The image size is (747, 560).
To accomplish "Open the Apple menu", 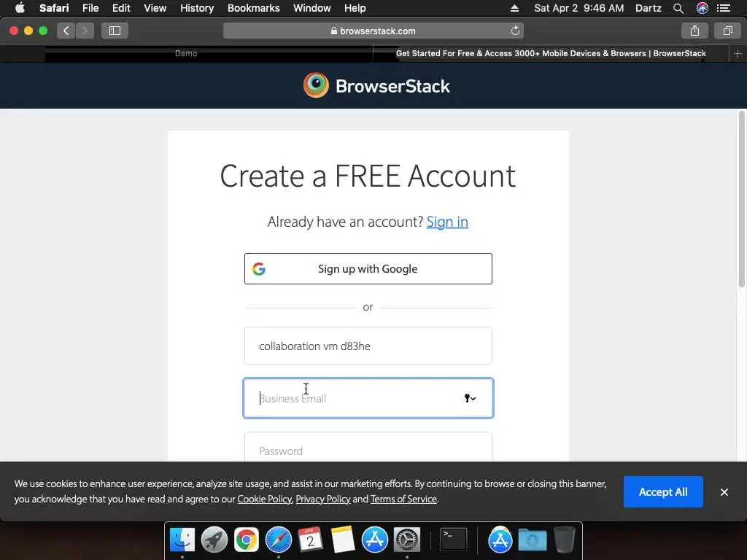I will tap(20, 8).
